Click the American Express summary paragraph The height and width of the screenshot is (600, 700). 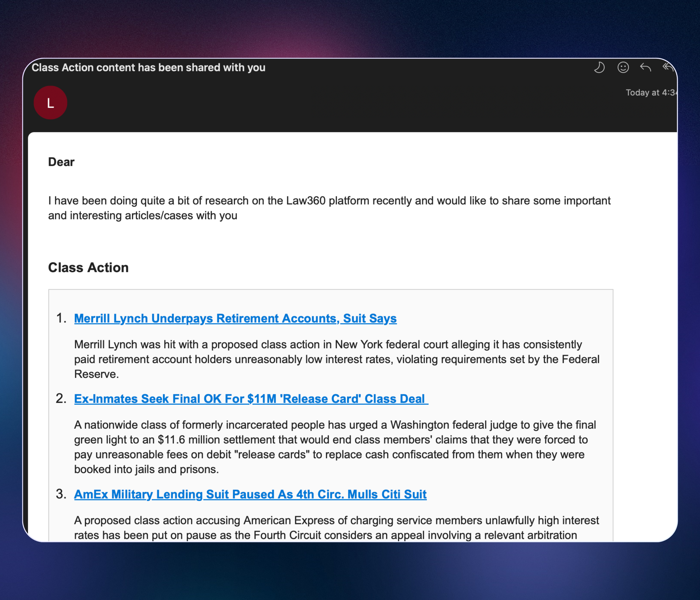pos(336,528)
